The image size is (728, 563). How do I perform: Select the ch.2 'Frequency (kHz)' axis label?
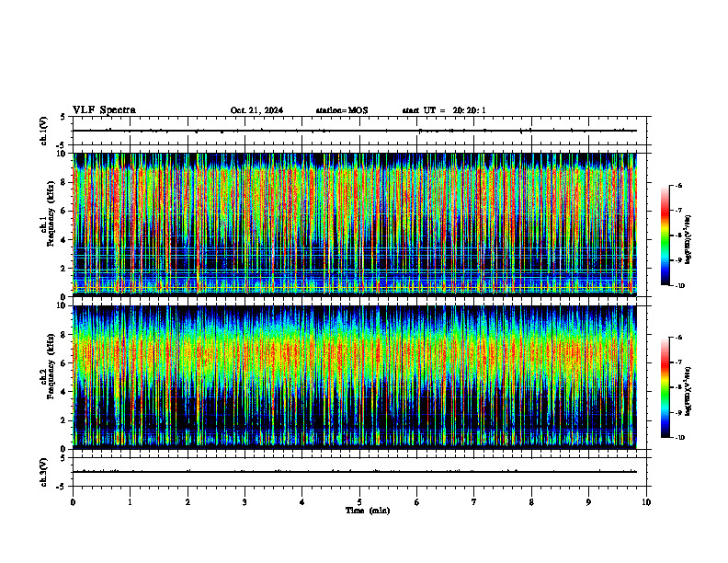click(x=50, y=365)
